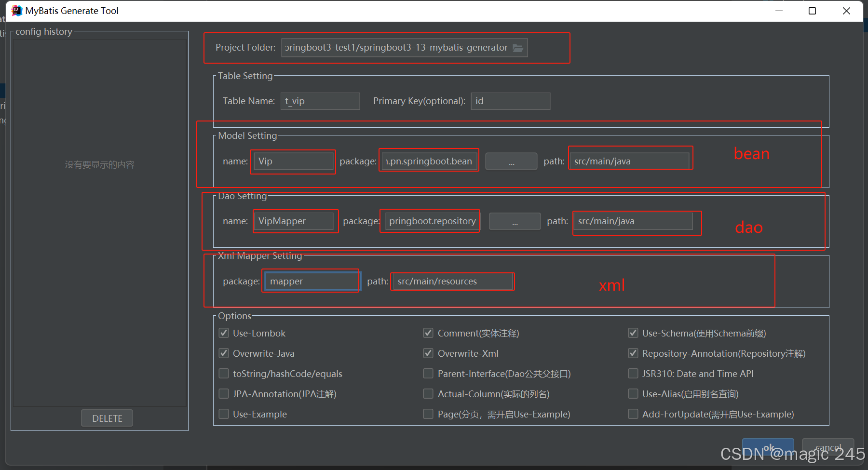
Task: Click the MyBatis Generate Tool title icon
Action: (x=17, y=11)
